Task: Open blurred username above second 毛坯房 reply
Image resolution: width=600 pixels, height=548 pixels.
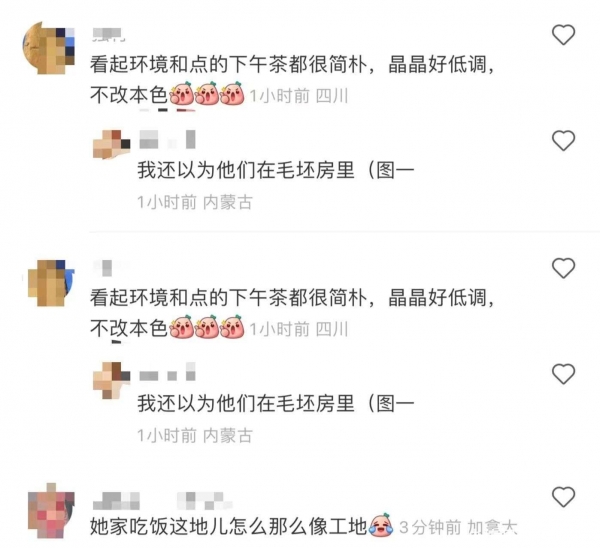Action: tap(167, 372)
